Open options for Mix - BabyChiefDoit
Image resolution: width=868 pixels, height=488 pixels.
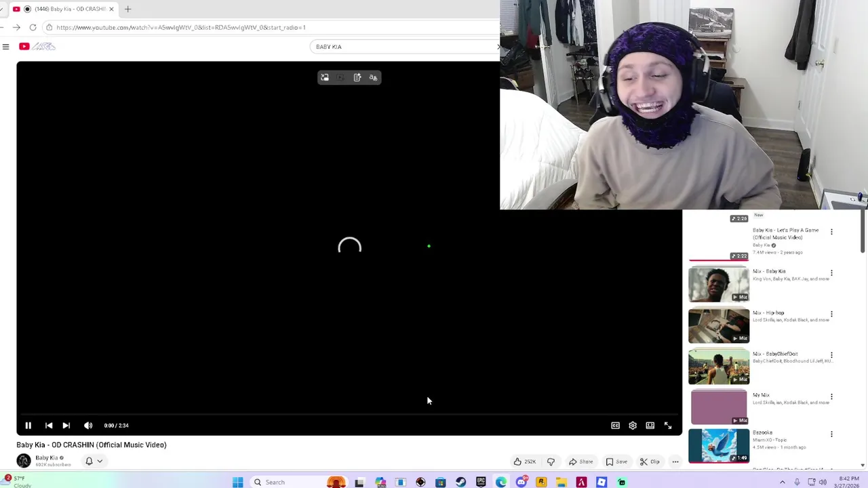pyautogui.click(x=831, y=355)
